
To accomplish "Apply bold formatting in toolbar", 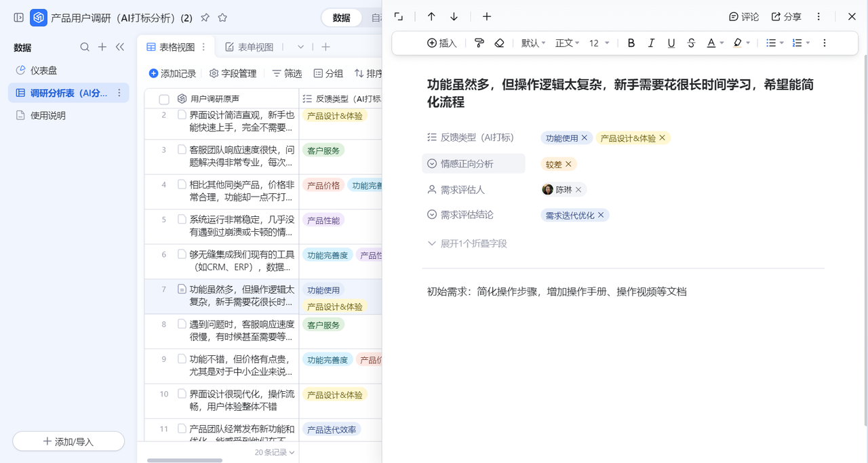I will click(631, 43).
